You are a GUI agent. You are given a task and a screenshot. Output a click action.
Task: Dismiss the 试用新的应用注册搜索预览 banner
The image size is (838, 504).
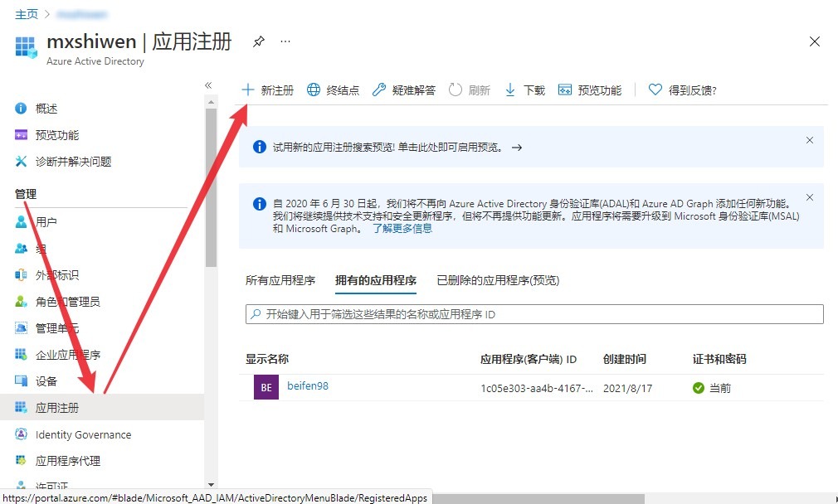(x=810, y=140)
